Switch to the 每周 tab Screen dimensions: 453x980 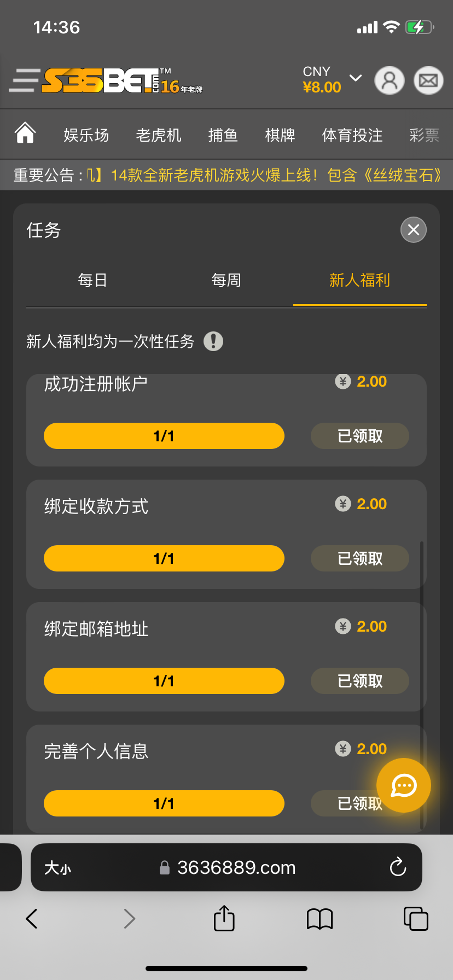(x=226, y=281)
